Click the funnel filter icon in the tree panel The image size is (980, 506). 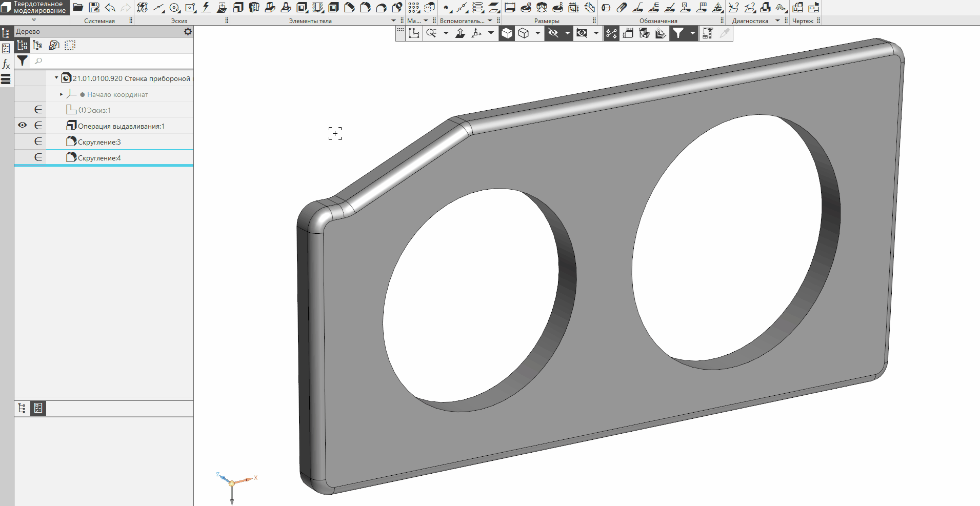coord(22,61)
